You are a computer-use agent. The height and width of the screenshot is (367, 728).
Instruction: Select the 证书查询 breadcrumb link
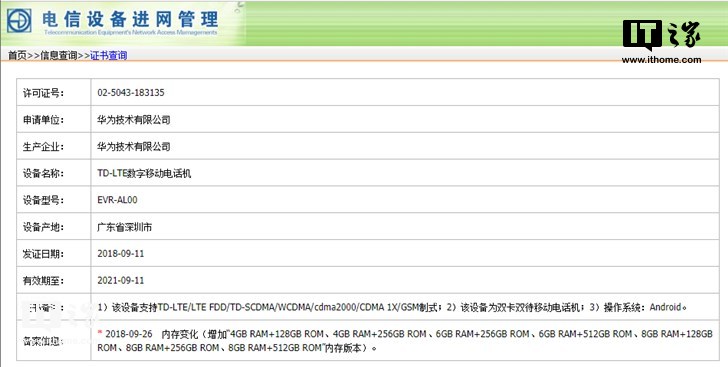tap(109, 56)
